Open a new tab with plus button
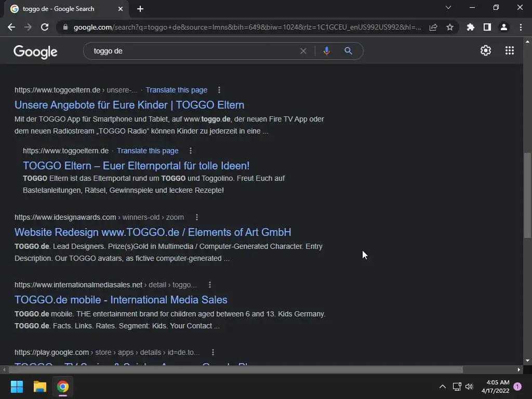 click(140, 9)
